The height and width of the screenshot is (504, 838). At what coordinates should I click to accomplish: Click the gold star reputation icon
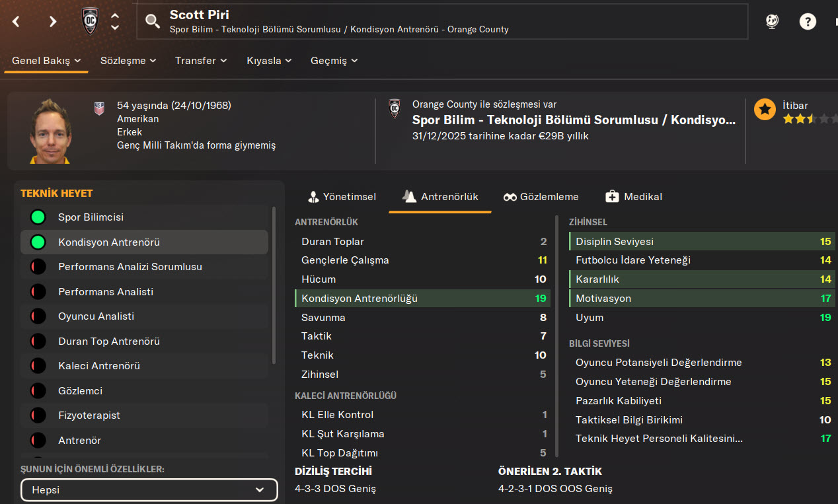click(x=765, y=110)
